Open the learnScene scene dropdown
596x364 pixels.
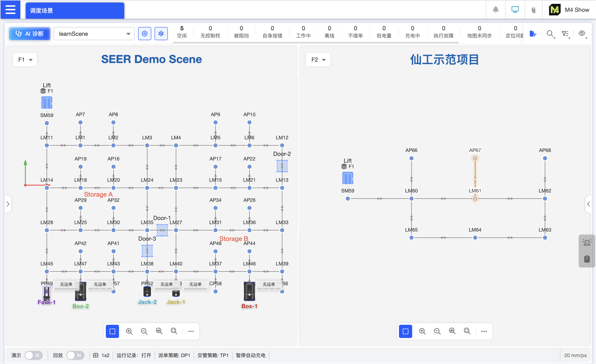pos(94,34)
